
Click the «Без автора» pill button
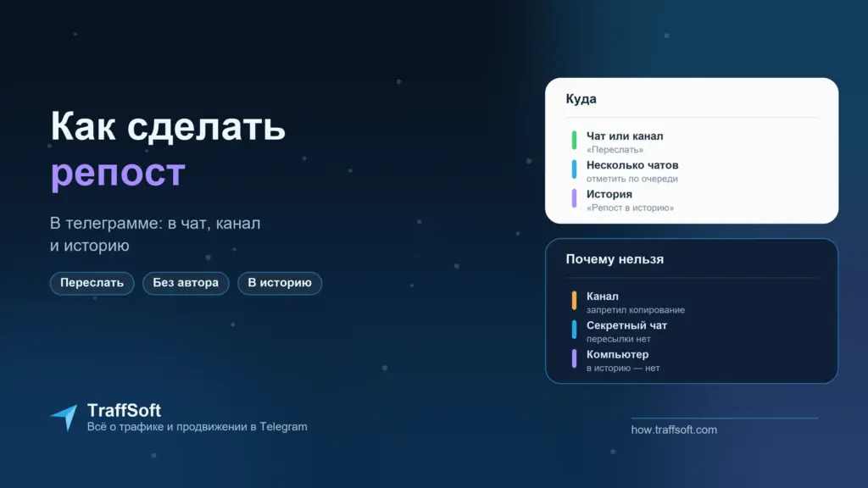(186, 283)
